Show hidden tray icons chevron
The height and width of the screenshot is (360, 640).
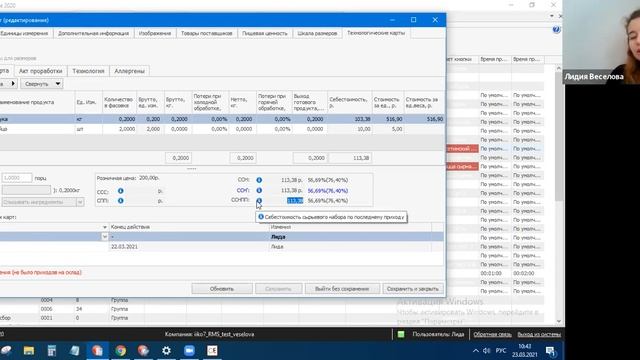click(476, 351)
